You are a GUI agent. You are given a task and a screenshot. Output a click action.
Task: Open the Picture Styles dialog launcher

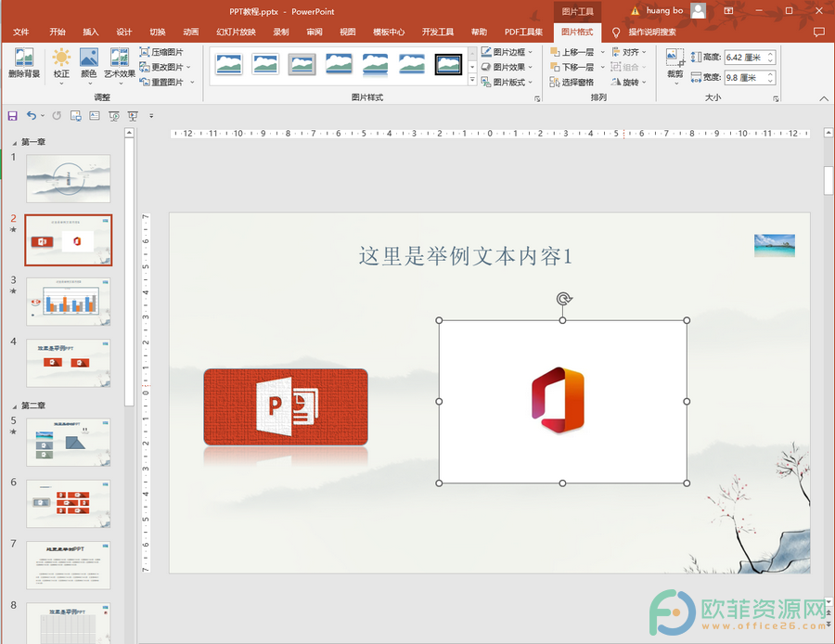[x=537, y=98]
